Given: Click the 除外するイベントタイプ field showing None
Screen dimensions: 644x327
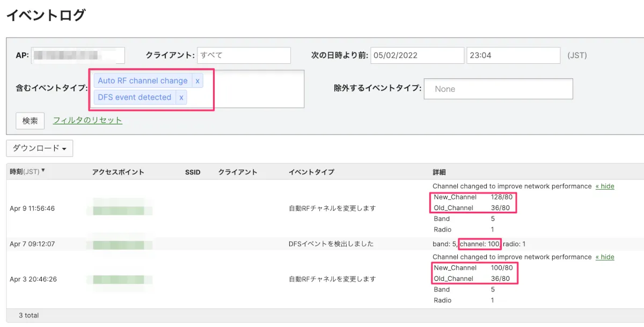Looking at the screenshot, I should click(498, 89).
